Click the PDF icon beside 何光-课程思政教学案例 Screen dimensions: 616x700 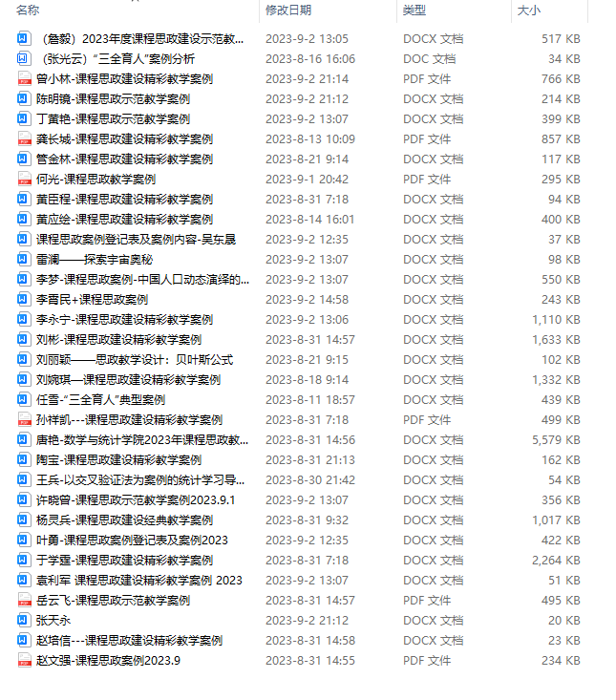click(24, 179)
